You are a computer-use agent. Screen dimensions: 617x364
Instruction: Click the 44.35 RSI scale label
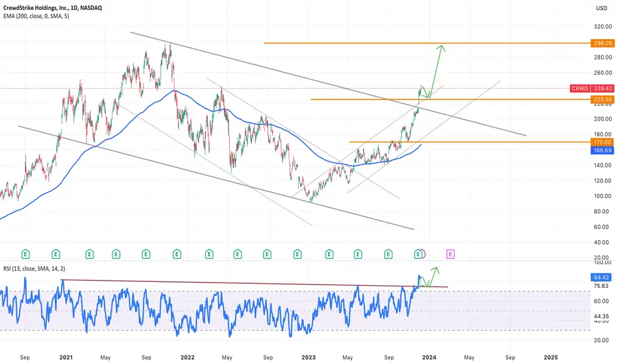coord(602,316)
